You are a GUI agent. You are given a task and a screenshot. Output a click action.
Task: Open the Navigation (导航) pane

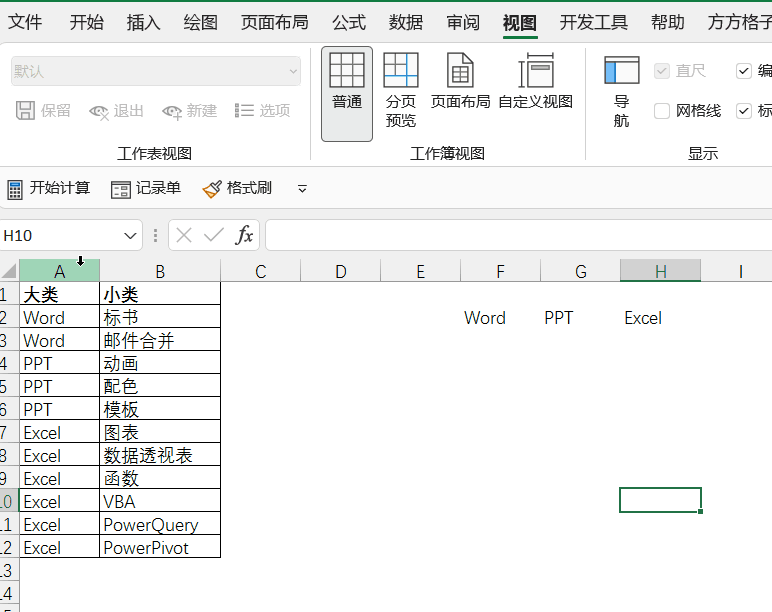coord(621,91)
